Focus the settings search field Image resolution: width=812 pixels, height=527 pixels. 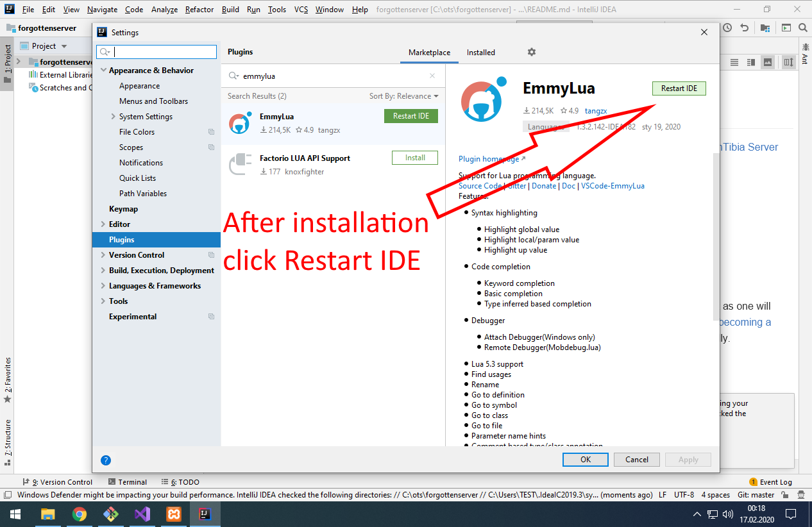(156, 53)
